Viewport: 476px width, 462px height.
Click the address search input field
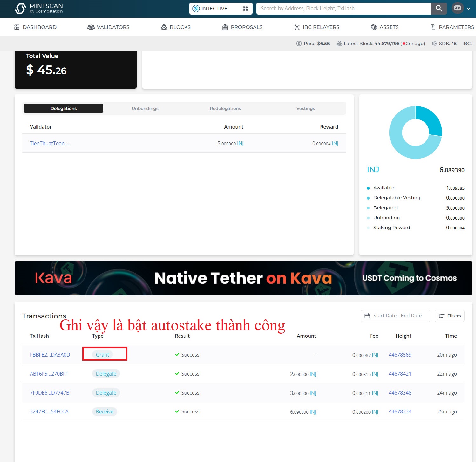click(343, 9)
